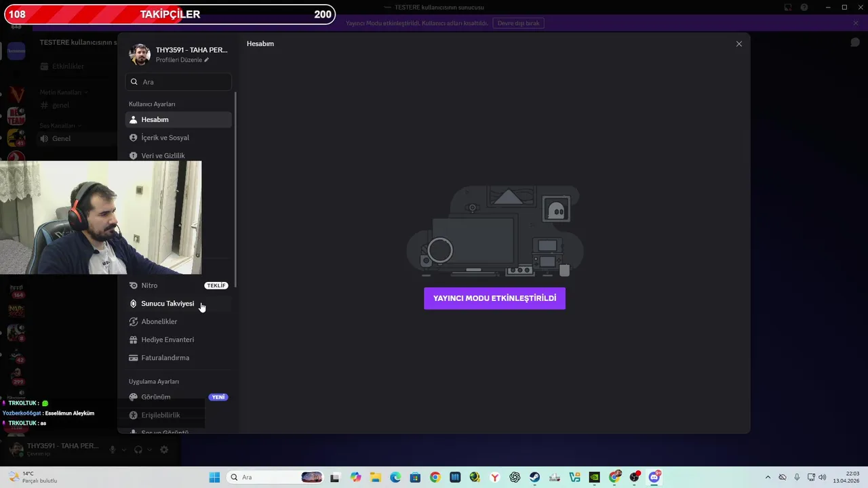Open the weather widget showing 14°C
This screenshot has height=488, width=868.
point(33,477)
